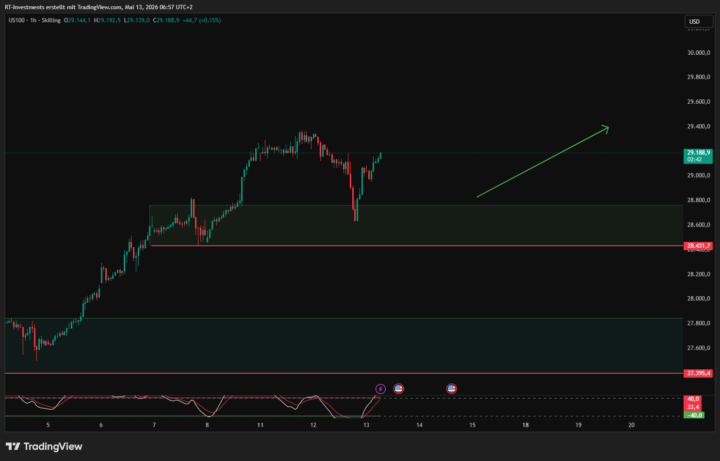Click date label 8 on time axis
The height and width of the screenshot is (461, 720).
(207, 425)
